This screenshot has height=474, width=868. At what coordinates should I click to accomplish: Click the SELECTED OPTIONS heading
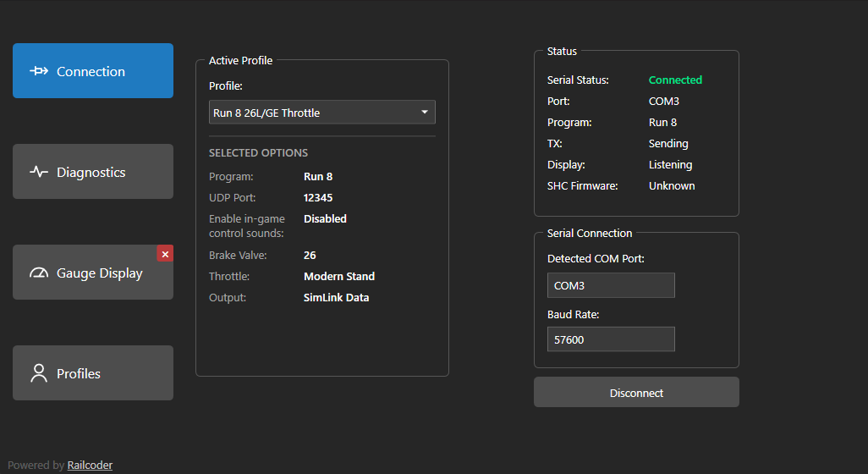pos(258,153)
